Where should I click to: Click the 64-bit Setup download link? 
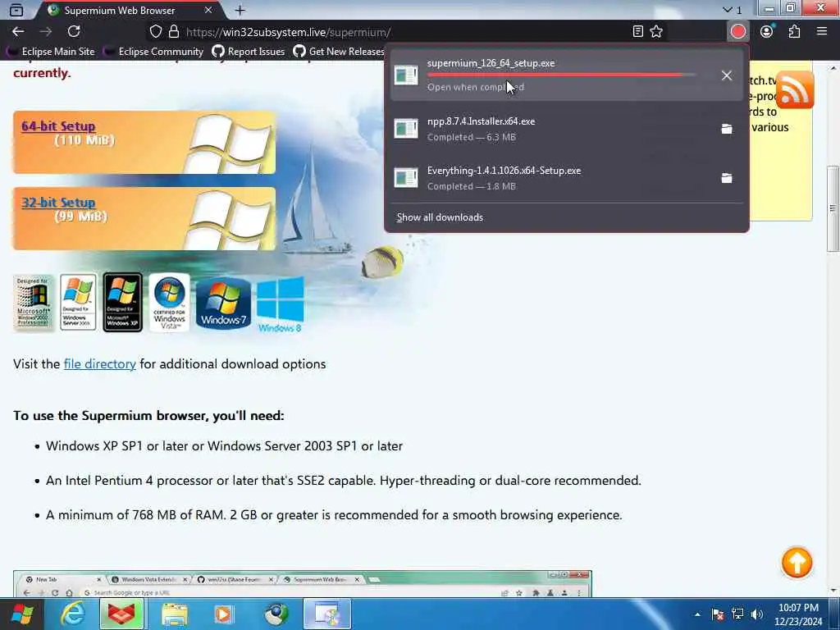click(58, 126)
